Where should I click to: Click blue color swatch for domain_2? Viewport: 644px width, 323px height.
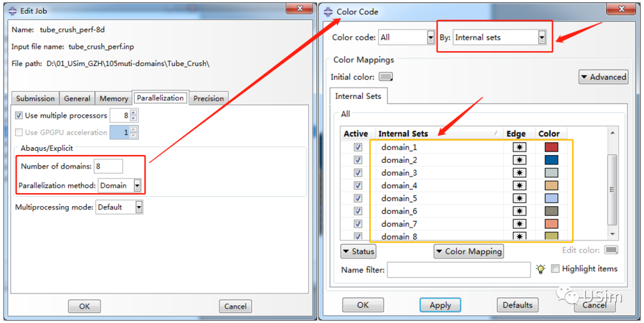pyautogui.click(x=551, y=160)
